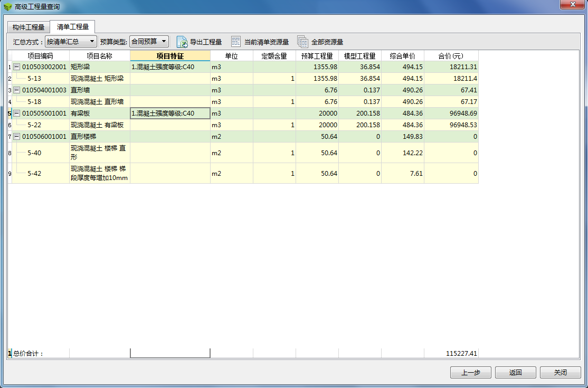Select the 清单工程量 tab
Screen dimensions: 588x388
(x=73, y=27)
